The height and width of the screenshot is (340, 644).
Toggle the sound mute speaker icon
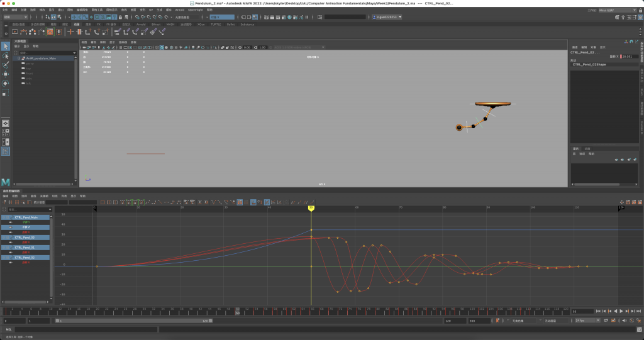[x=624, y=321]
